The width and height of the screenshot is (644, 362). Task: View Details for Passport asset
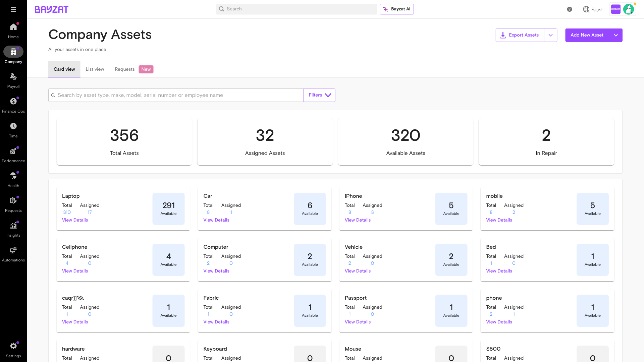click(358, 322)
